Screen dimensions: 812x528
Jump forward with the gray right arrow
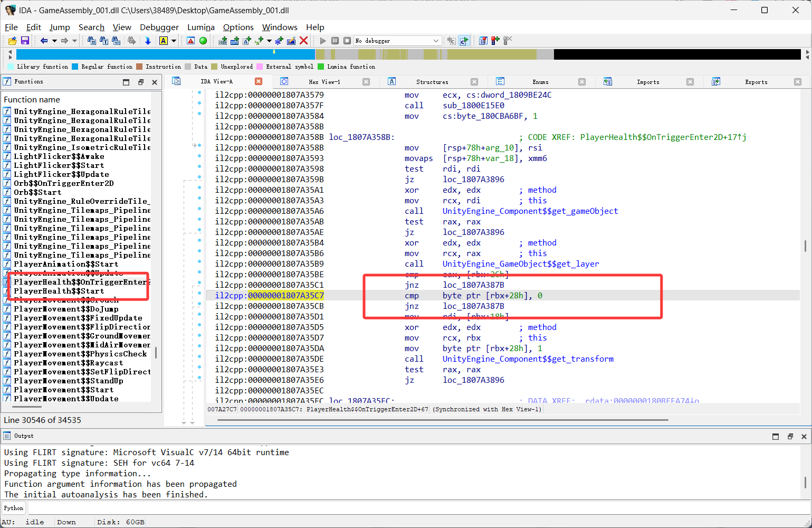(x=64, y=41)
